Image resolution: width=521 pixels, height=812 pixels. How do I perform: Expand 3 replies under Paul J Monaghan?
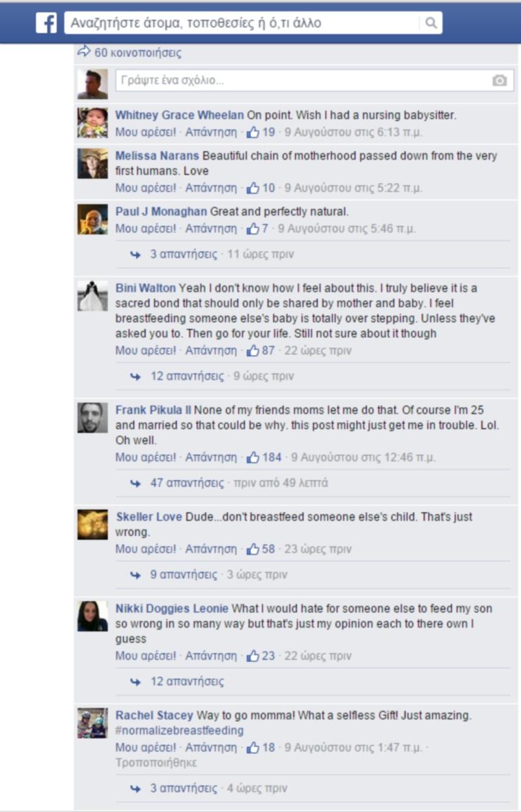[184, 254]
